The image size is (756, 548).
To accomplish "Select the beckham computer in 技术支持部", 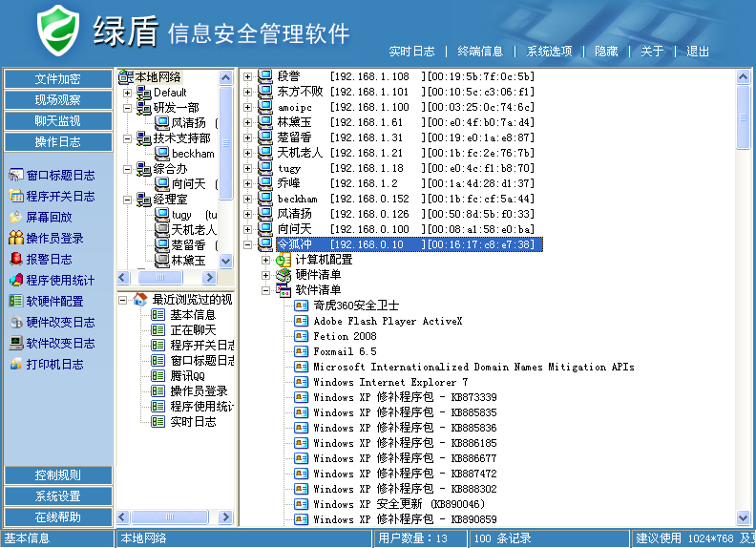I will [184, 154].
